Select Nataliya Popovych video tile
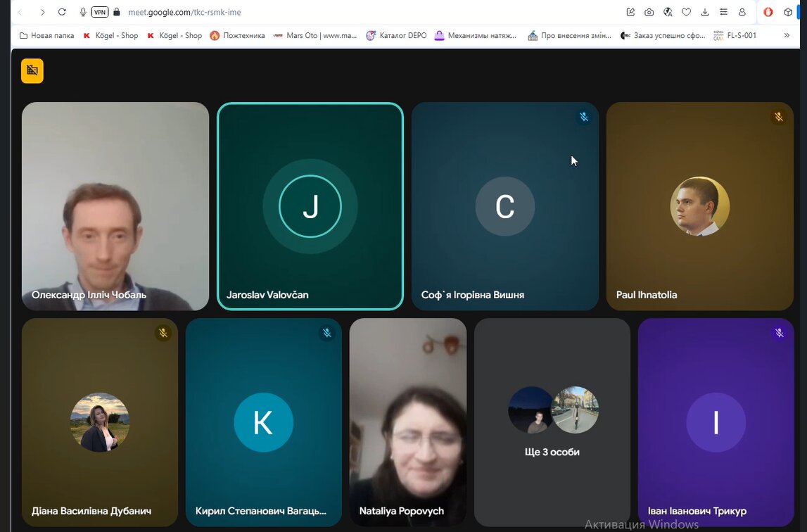This screenshot has width=807, height=532. coord(408,422)
